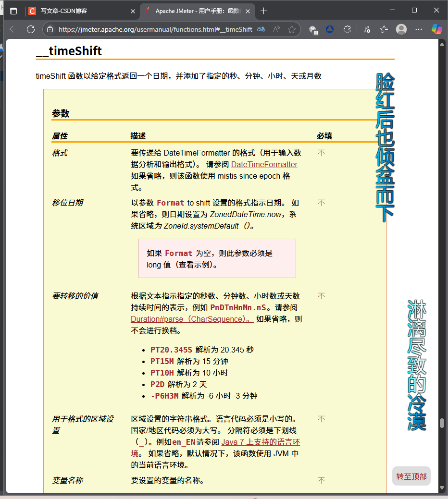Select the Apache JMeter 用户手册 tab
This screenshot has height=499, width=448.
[198, 11]
